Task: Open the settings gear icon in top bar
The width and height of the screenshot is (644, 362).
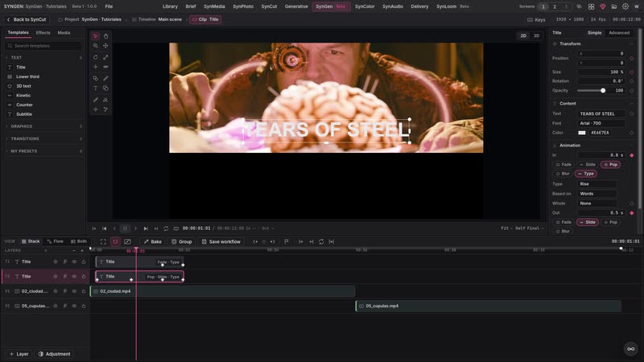Action: pyautogui.click(x=625, y=6)
